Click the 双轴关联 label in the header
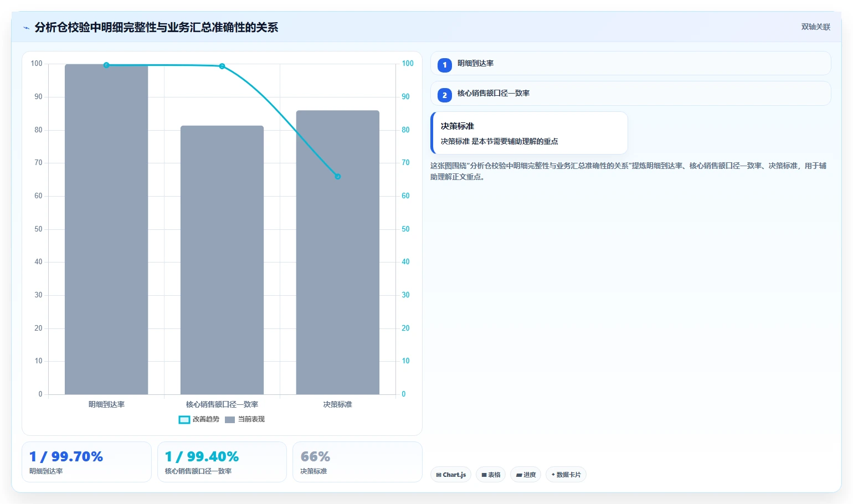This screenshot has width=853, height=504. [x=815, y=27]
